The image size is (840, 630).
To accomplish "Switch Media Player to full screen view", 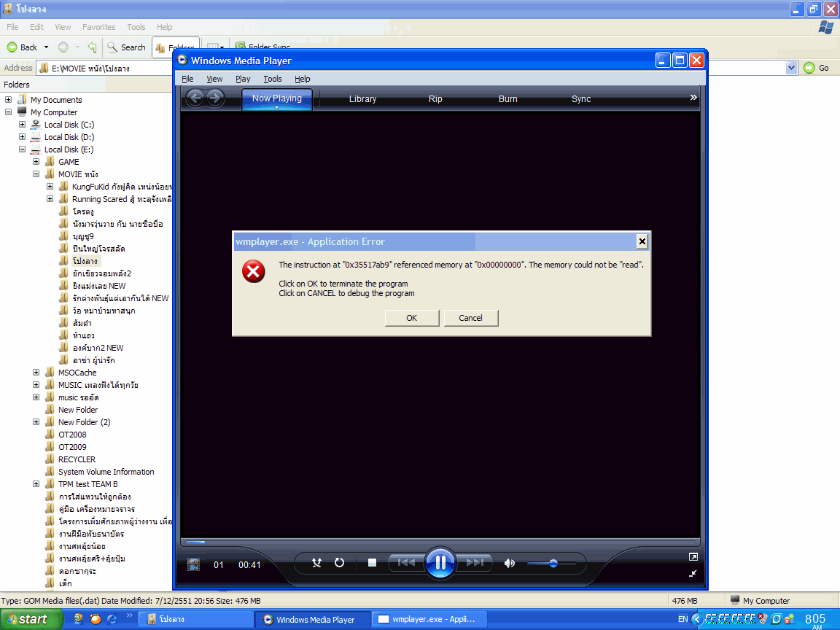I will tap(693, 557).
